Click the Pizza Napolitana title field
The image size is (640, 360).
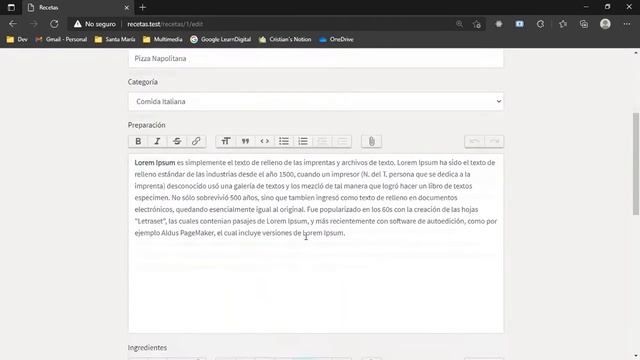pyautogui.click(x=316, y=58)
